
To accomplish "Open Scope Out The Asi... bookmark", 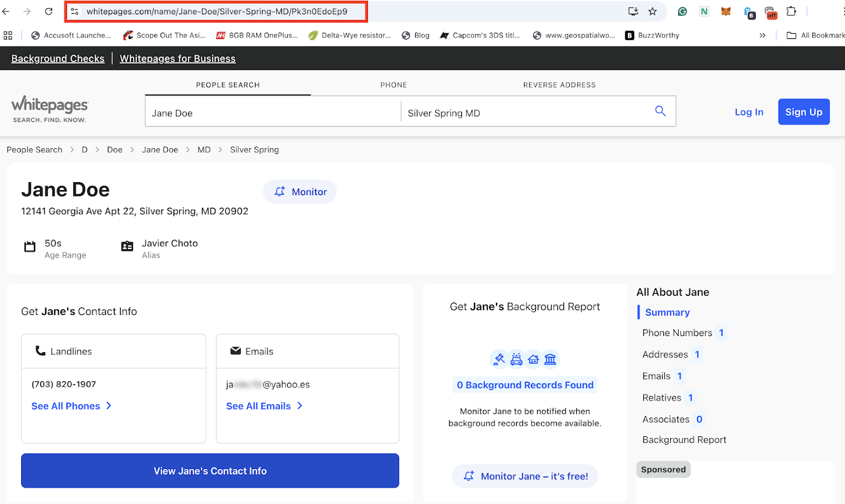I will [164, 36].
